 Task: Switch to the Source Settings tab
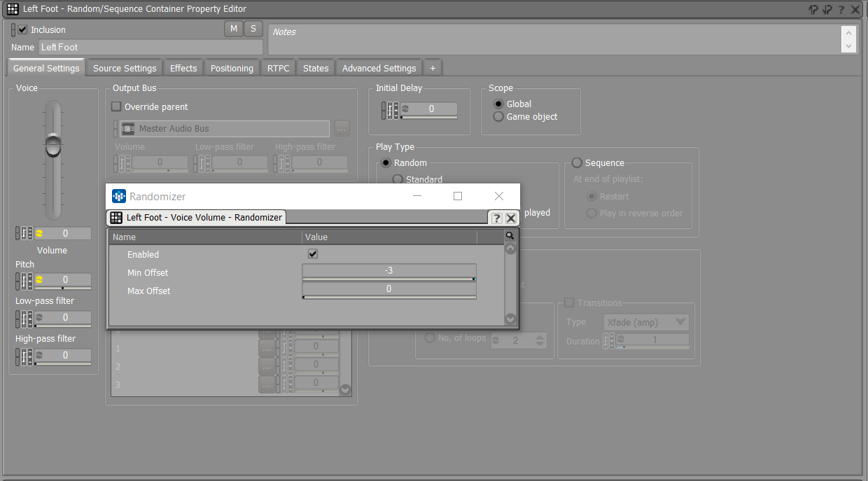click(x=125, y=68)
